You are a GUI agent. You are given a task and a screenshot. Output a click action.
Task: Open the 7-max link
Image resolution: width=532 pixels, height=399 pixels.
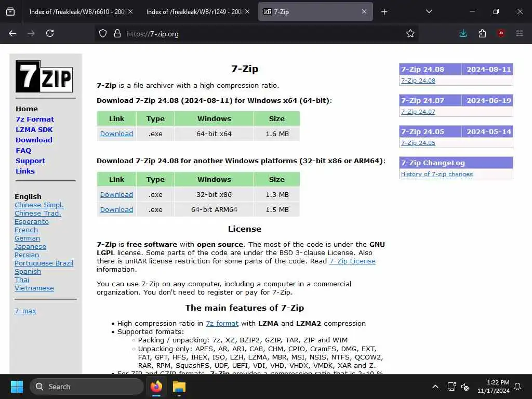coord(25,311)
